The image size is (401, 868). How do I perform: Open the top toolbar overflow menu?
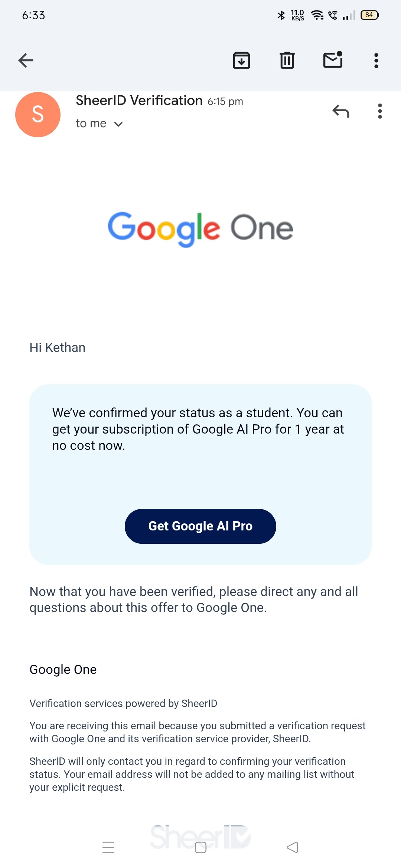click(376, 60)
